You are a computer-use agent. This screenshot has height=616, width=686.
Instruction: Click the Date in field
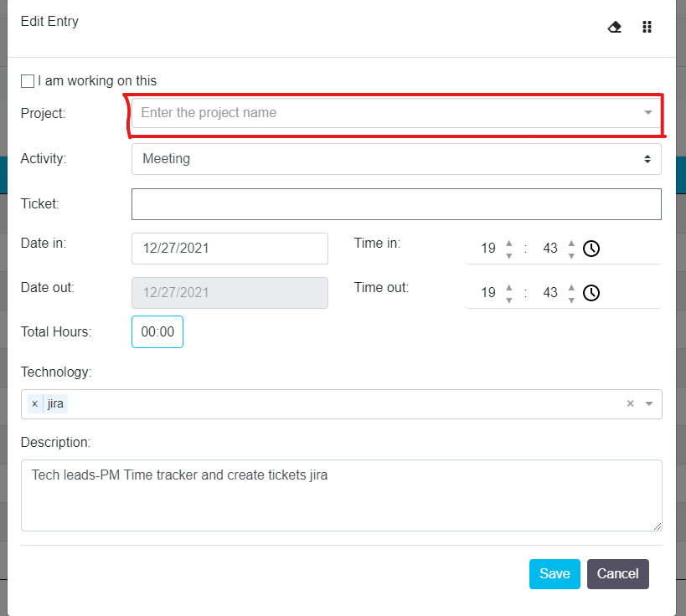[x=230, y=249]
